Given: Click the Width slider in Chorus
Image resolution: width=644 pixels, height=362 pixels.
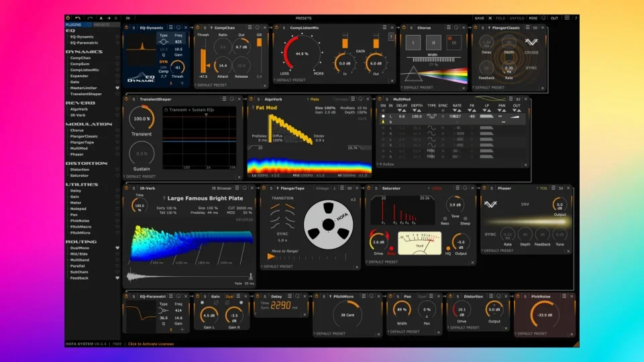Looking at the screenshot, I should pos(433,60).
